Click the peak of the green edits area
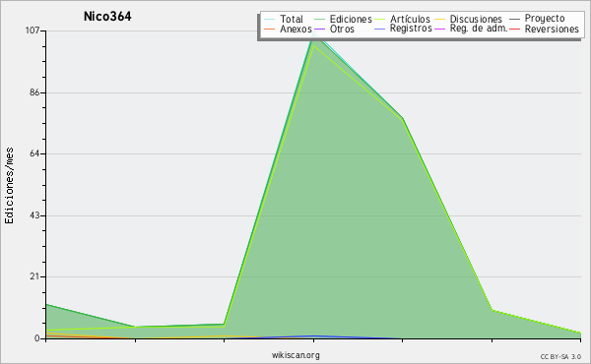 click(313, 35)
